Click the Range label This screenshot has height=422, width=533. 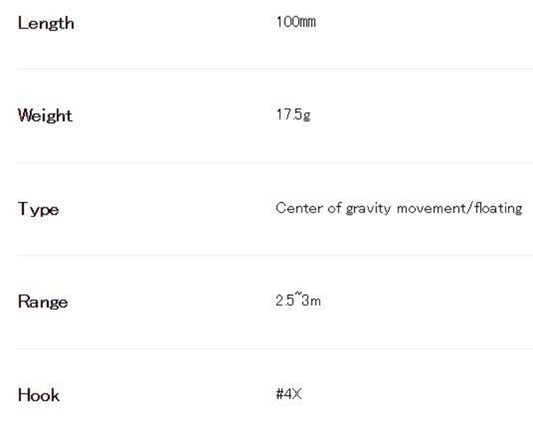[43, 302]
